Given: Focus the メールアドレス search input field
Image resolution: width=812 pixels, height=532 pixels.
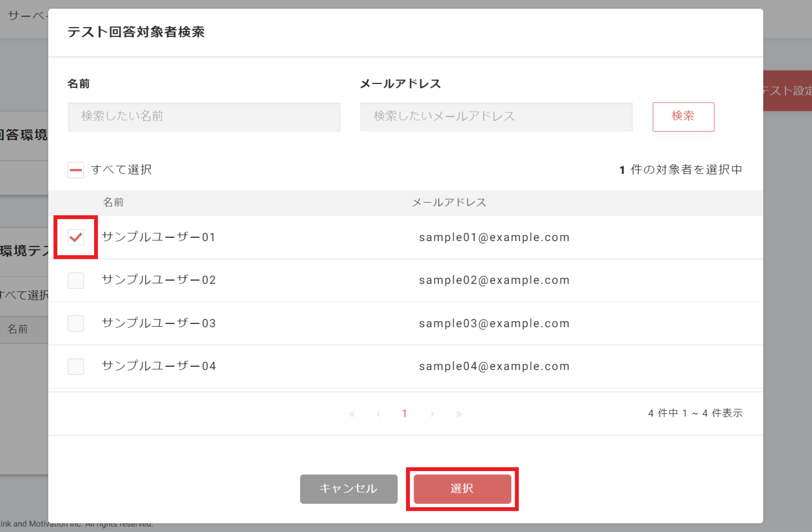Looking at the screenshot, I should [x=496, y=117].
